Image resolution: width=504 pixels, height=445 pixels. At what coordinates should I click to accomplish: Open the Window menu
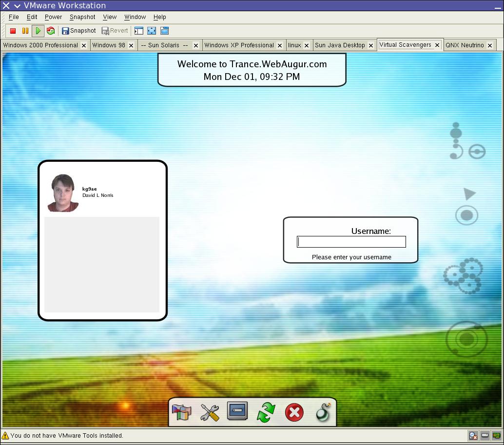(135, 17)
